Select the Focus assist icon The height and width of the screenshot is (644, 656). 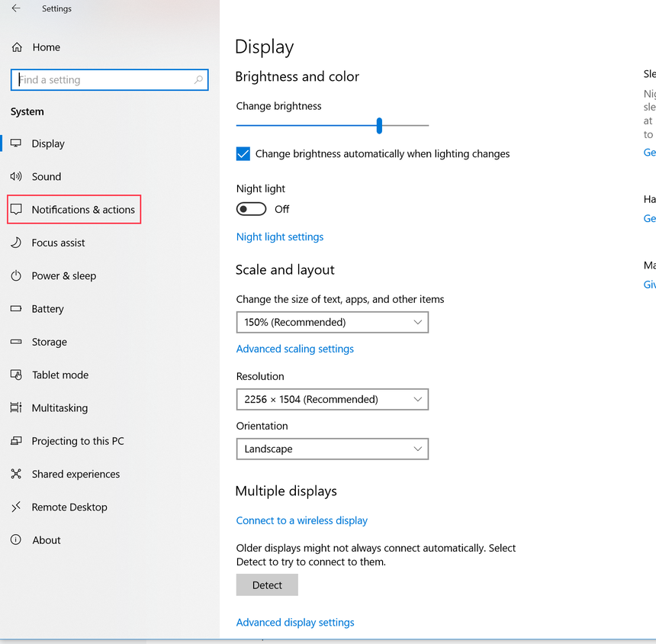pos(17,243)
